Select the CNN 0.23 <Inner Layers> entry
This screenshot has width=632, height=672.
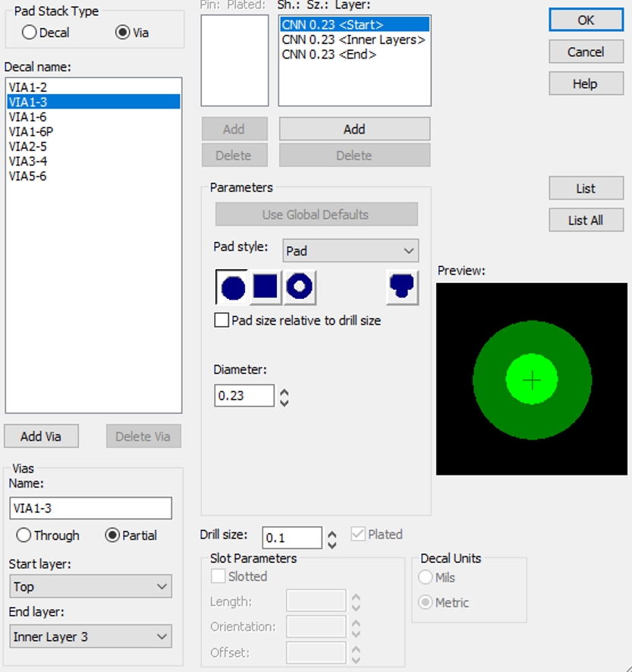tap(354, 39)
